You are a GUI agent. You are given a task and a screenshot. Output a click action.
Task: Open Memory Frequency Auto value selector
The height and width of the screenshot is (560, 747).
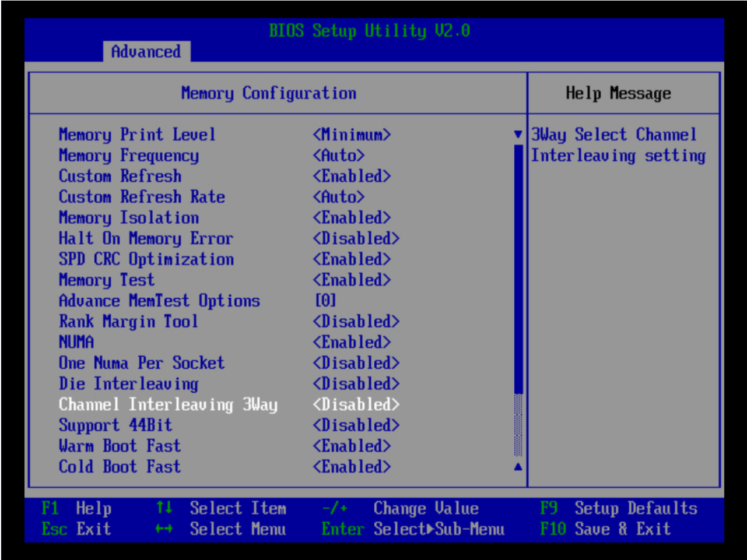pyautogui.click(x=339, y=156)
